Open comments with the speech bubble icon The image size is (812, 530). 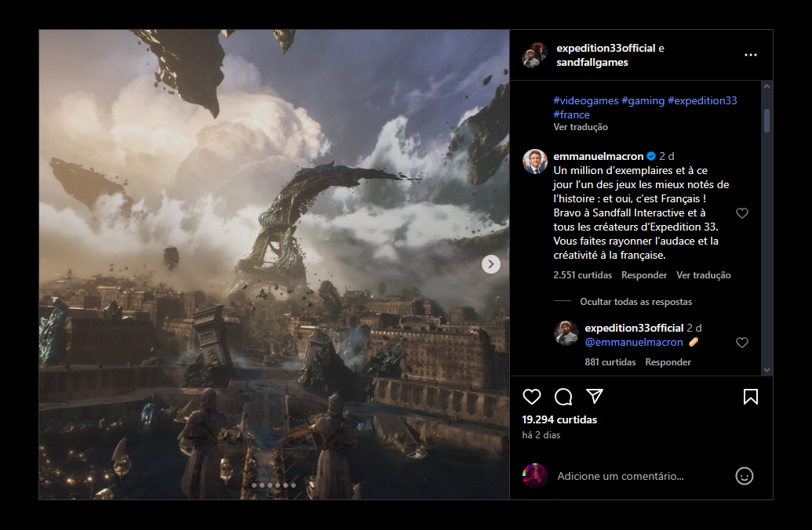point(563,397)
